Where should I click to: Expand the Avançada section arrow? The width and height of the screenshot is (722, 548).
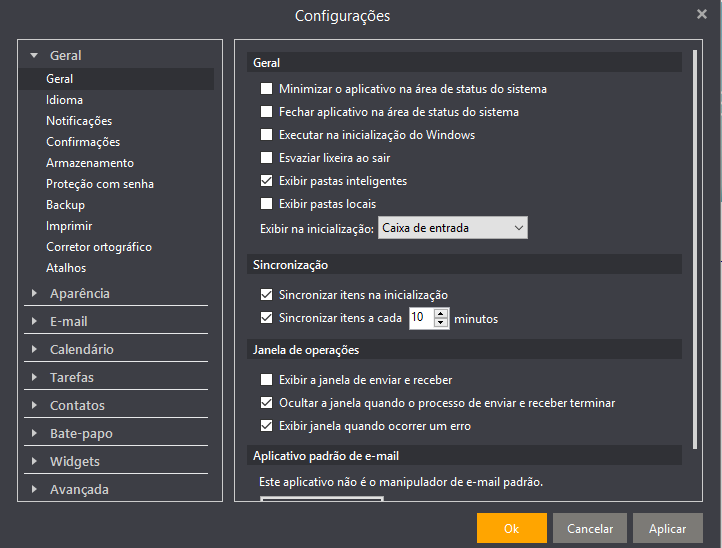coord(34,489)
